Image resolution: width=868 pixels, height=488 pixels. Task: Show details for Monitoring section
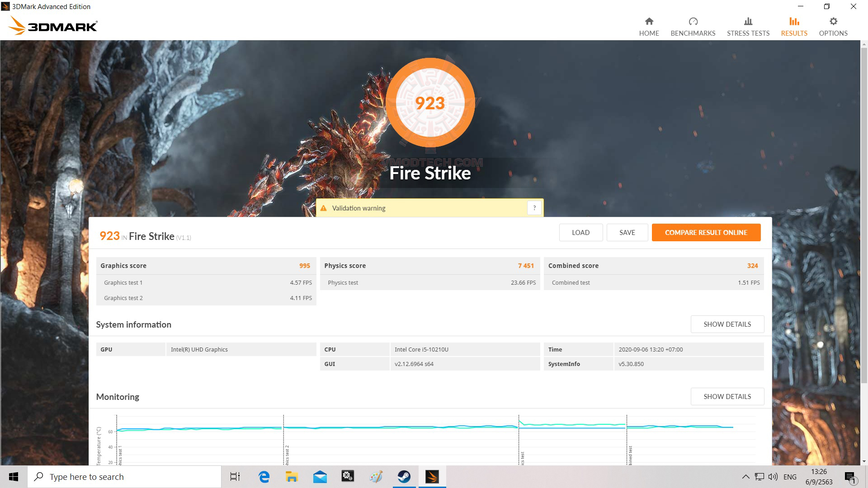pos(727,396)
